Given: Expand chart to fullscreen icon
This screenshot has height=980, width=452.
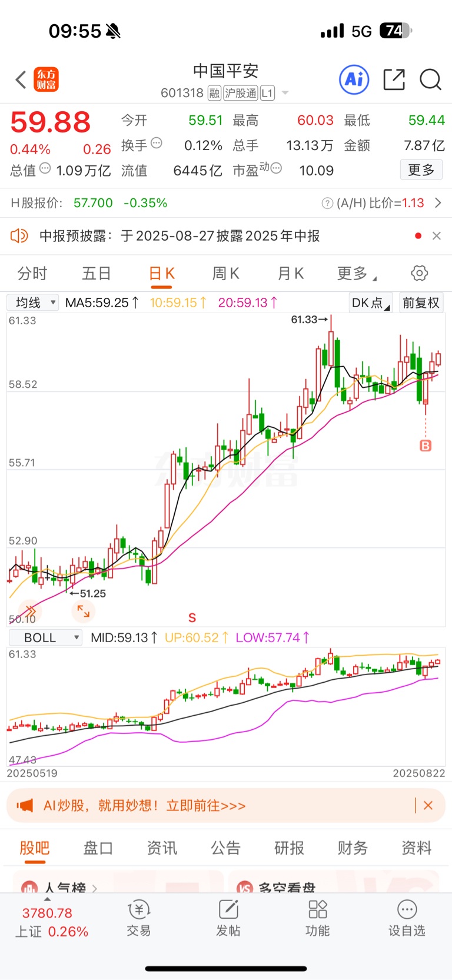Looking at the screenshot, I should coord(83,612).
